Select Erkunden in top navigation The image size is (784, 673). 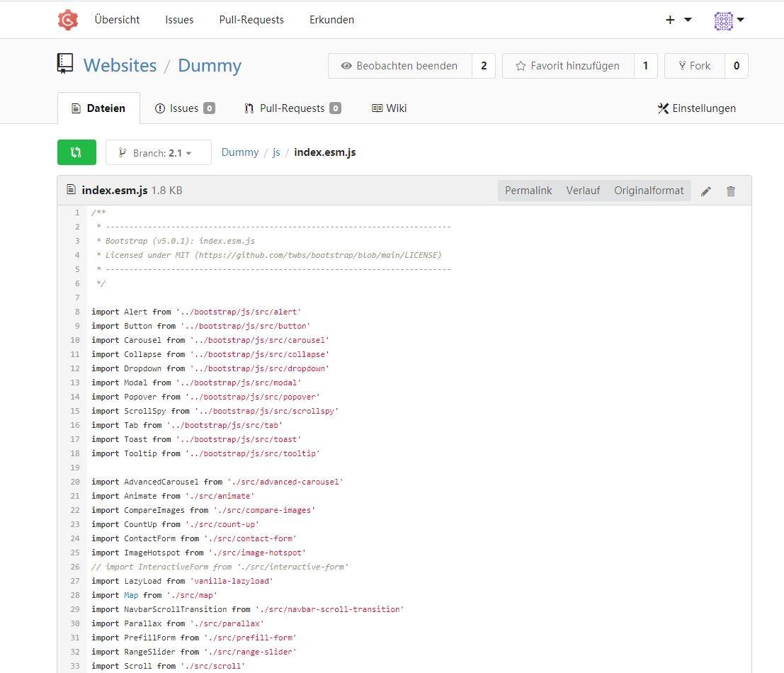point(331,20)
